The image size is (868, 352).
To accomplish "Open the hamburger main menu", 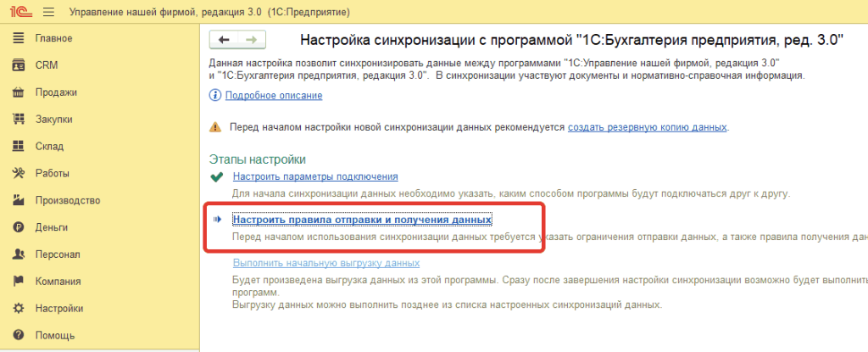I will coord(48,12).
